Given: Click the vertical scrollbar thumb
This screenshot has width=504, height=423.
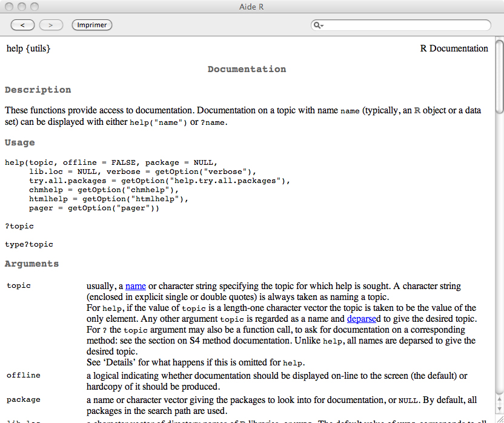Looking at the screenshot, I should (499, 76).
